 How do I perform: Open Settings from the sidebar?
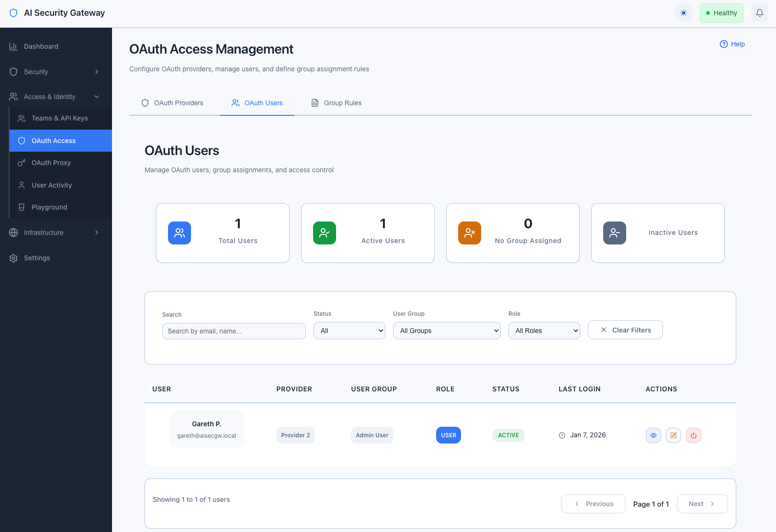pos(36,258)
